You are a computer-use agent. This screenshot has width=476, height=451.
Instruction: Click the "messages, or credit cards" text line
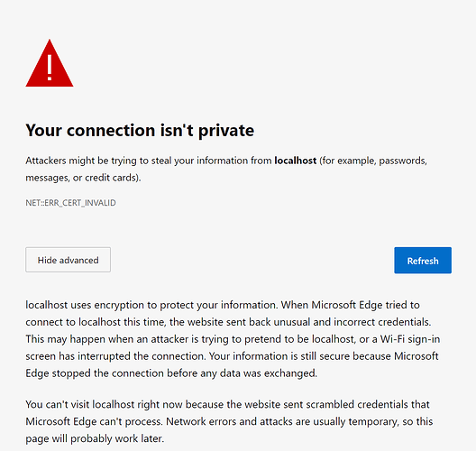pyautogui.click(x=83, y=178)
